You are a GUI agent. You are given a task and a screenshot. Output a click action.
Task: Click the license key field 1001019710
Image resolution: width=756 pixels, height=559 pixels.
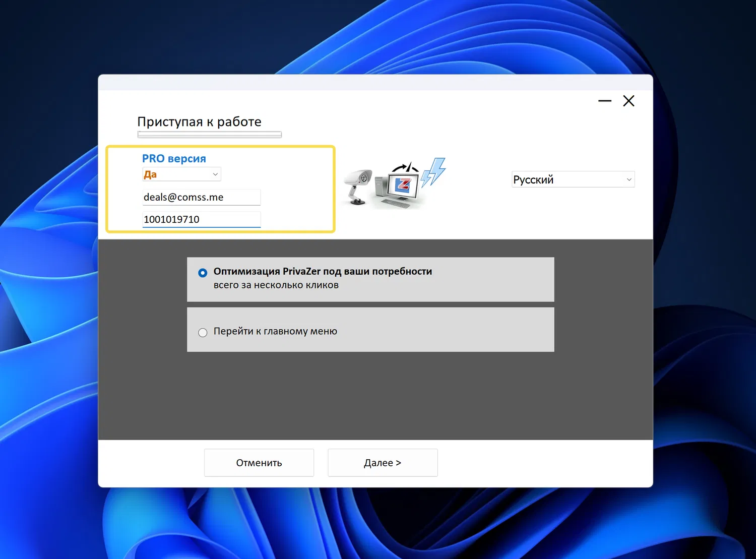(x=202, y=219)
